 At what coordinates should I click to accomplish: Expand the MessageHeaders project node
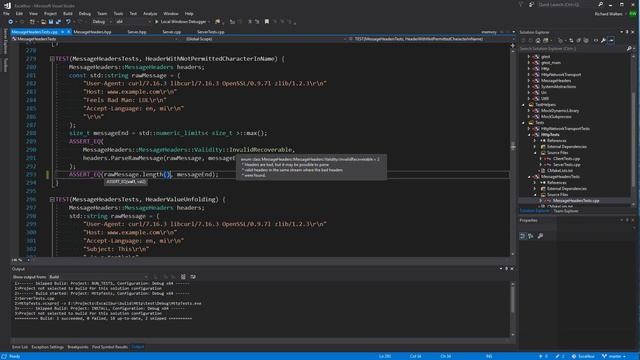click(529, 80)
